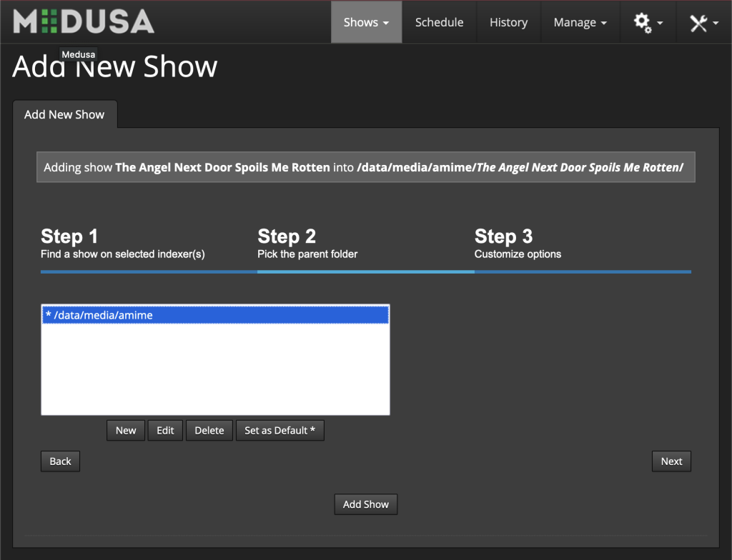This screenshot has height=560, width=732.
Task: Click the New folder button
Action: point(126,430)
